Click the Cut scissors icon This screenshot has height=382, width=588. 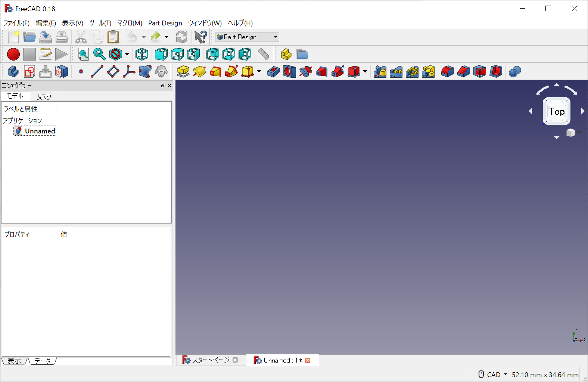pos(81,37)
